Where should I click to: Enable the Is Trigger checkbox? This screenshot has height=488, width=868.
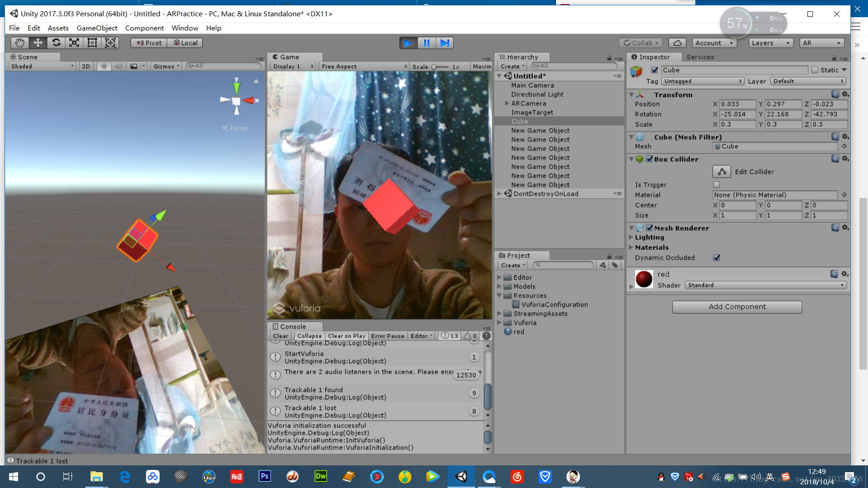coord(717,185)
